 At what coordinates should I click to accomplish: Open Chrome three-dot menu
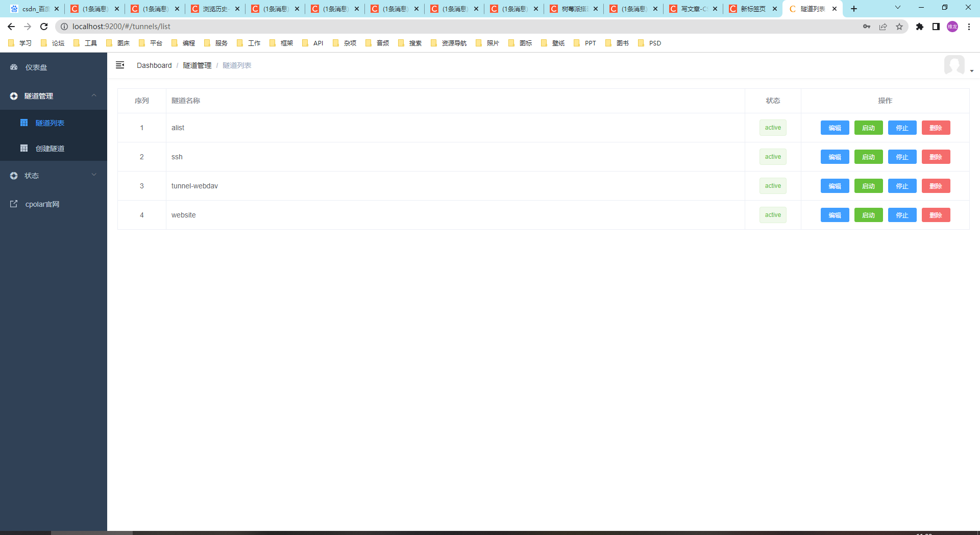click(x=969, y=27)
